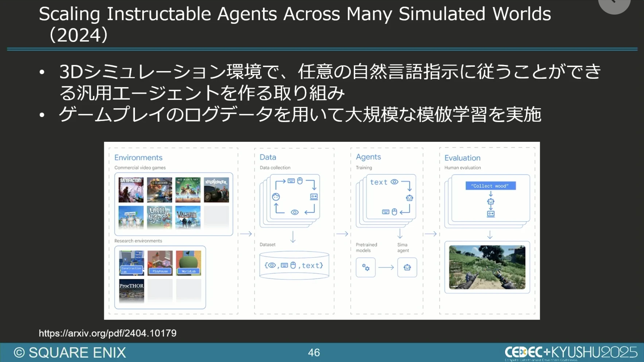The height and width of the screenshot is (362, 644).
Task: Click the No Man's Sky thumbnail
Action: click(188, 190)
